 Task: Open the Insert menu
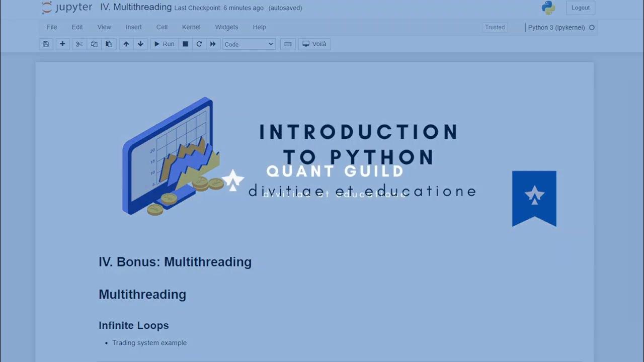point(134,27)
